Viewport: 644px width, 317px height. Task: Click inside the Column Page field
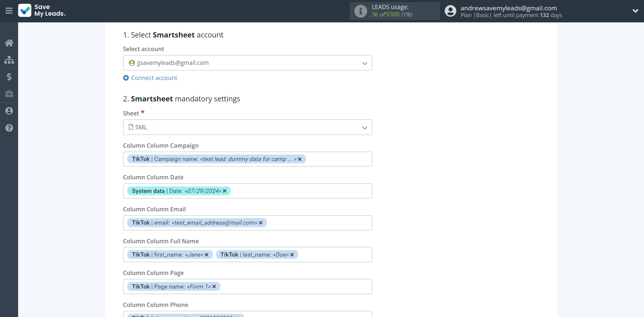point(248,287)
